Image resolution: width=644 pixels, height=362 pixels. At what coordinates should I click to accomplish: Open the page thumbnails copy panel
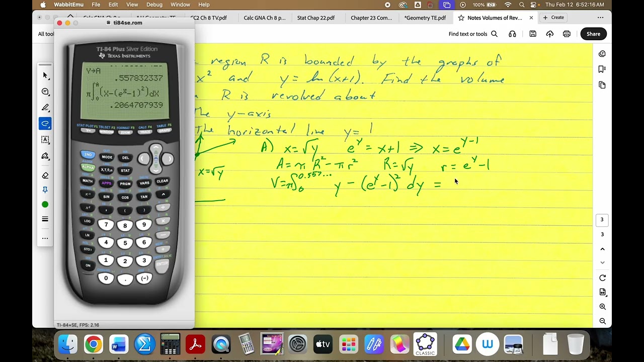click(602, 85)
